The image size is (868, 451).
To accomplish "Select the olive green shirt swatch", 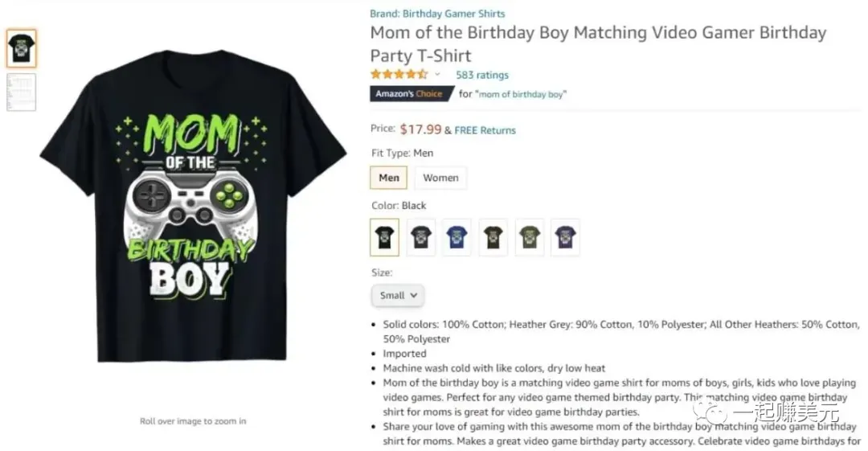I will pyautogui.click(x=529, y=237).
